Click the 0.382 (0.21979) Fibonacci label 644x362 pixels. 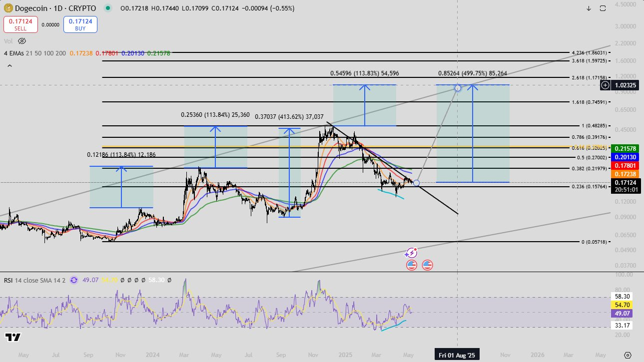(590, 169)
